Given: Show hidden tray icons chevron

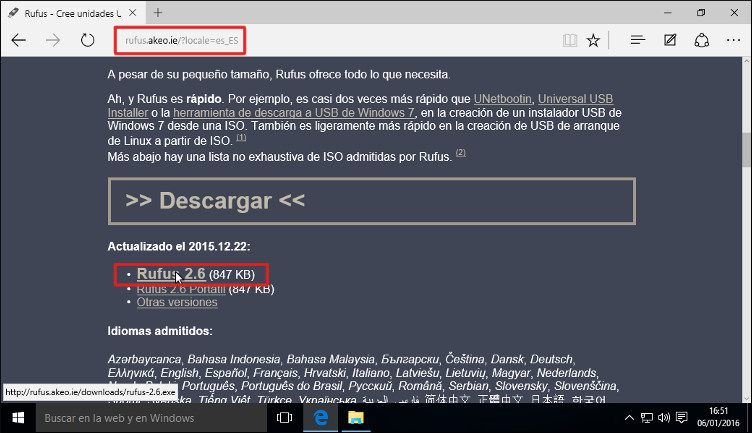Looking at the screenshot, I should coord(629,418).
